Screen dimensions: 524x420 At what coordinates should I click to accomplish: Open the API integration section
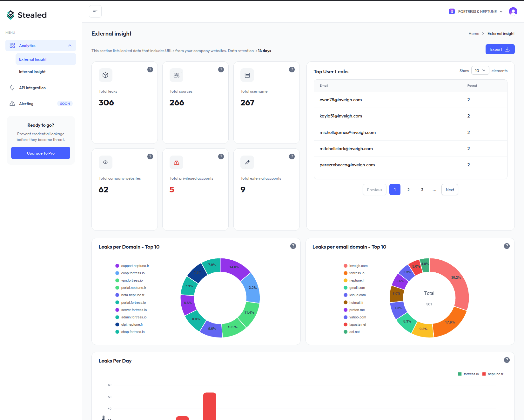(32, 88)
